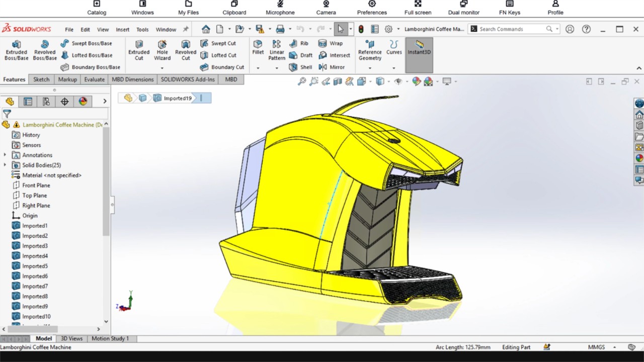Open the PropertyManager tab icon
The image size is (644, 362).
[x=28, y=102]
